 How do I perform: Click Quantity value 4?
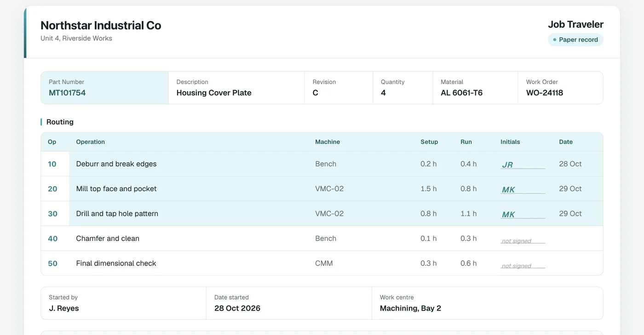click(x=383, y=93)
